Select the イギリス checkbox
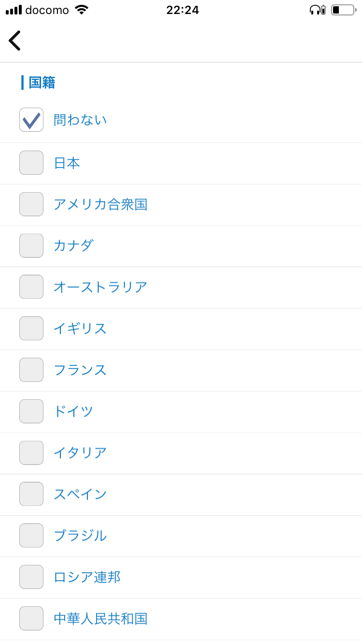 31,328
